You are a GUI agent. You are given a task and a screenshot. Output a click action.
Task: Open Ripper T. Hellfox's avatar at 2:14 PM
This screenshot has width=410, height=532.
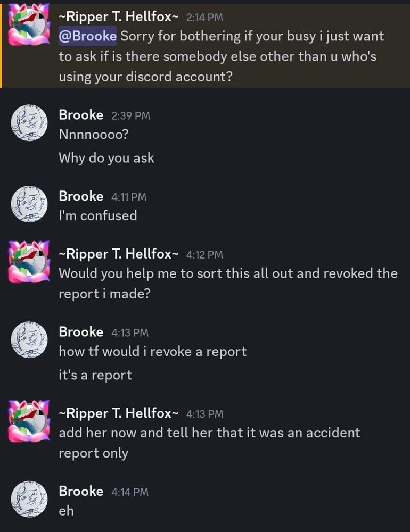click(29, 24)
